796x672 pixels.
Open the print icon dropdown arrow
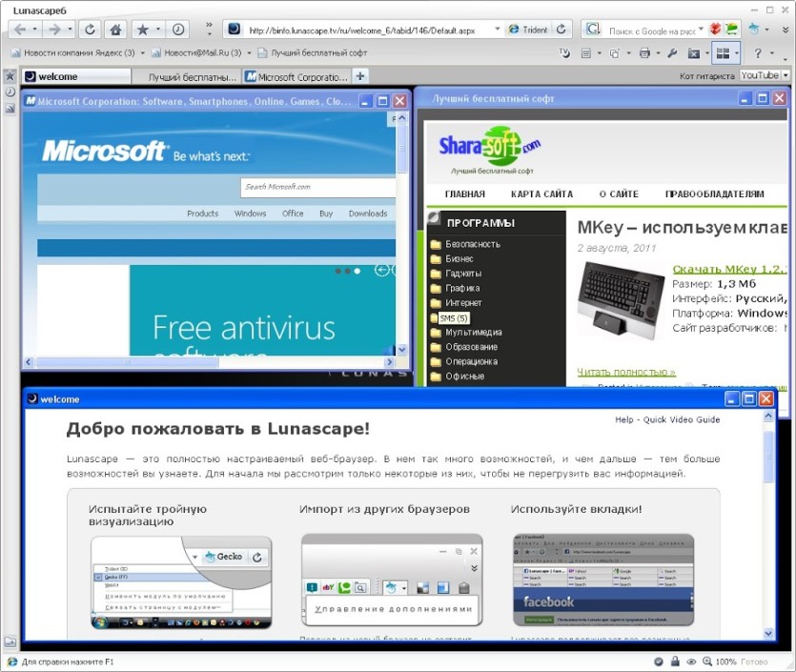click(x=659, y=52)
